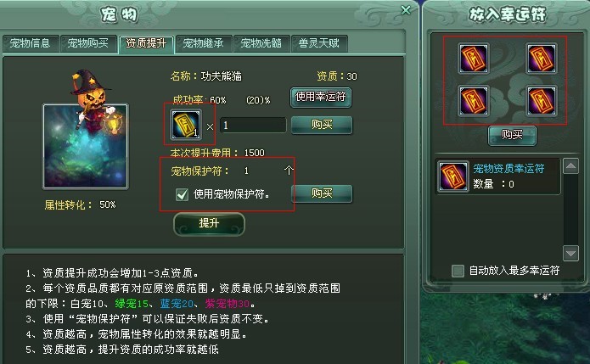Screen dimensions: 590x364
Task: Select the top-left lucky charm slot
Action: coord(474,59)
